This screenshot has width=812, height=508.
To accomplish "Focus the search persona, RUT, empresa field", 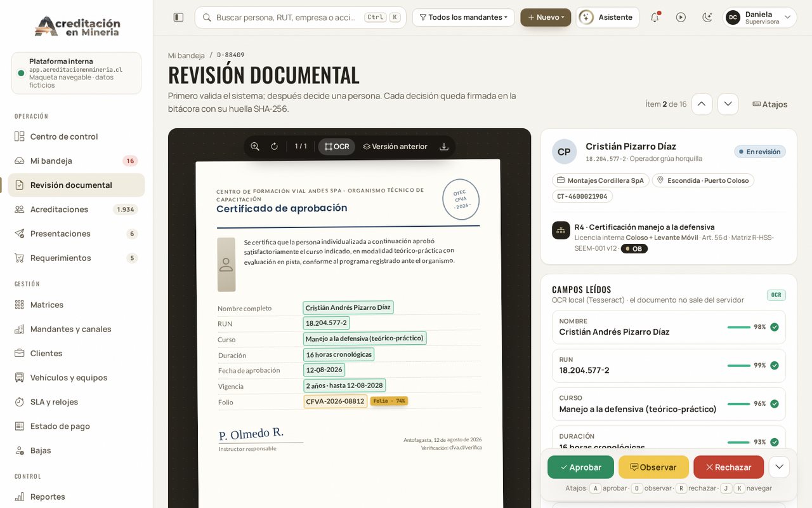I will coord(300,17).
